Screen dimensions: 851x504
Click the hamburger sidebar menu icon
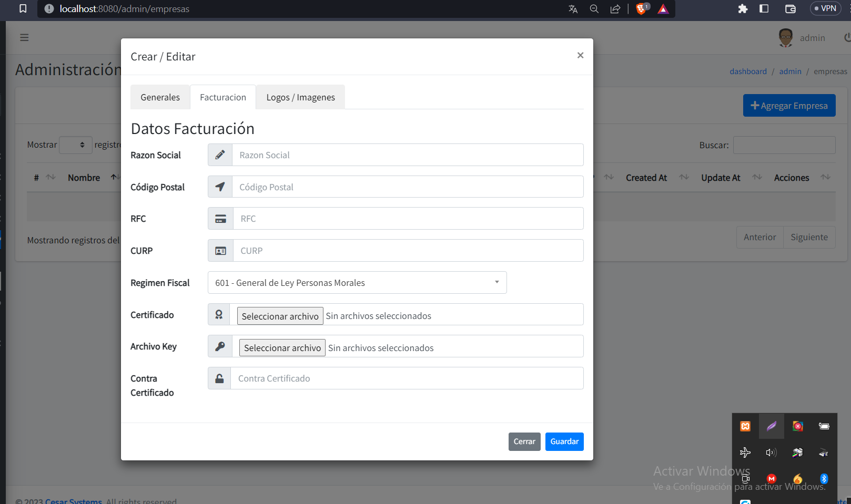point(24,37)
